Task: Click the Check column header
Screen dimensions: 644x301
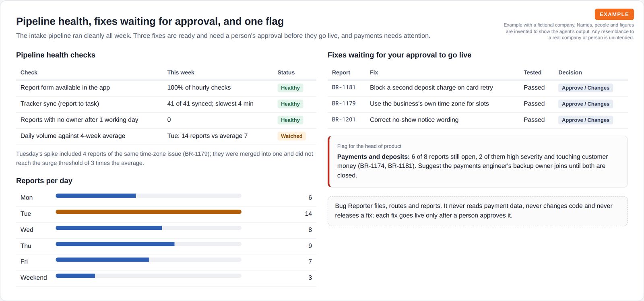Action: pyautogui.click(x=29, y=72)
